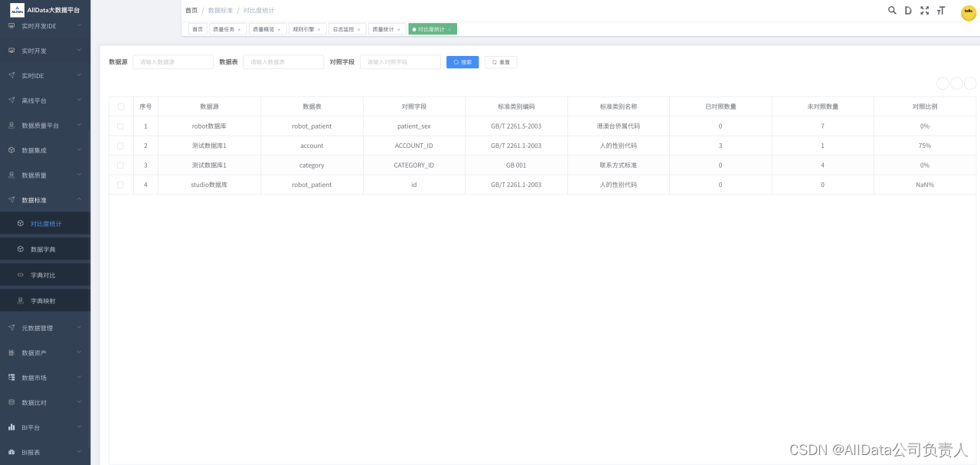The width and height of the screenshot is (980, 465).
Task: Click the dashboard icon beside BI报表
Action: pos(11,452)
